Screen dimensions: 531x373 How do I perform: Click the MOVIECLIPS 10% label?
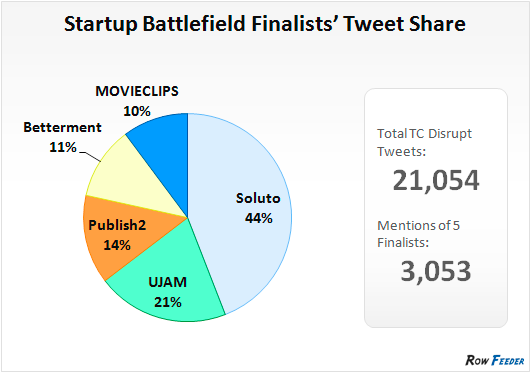point(137,101)
